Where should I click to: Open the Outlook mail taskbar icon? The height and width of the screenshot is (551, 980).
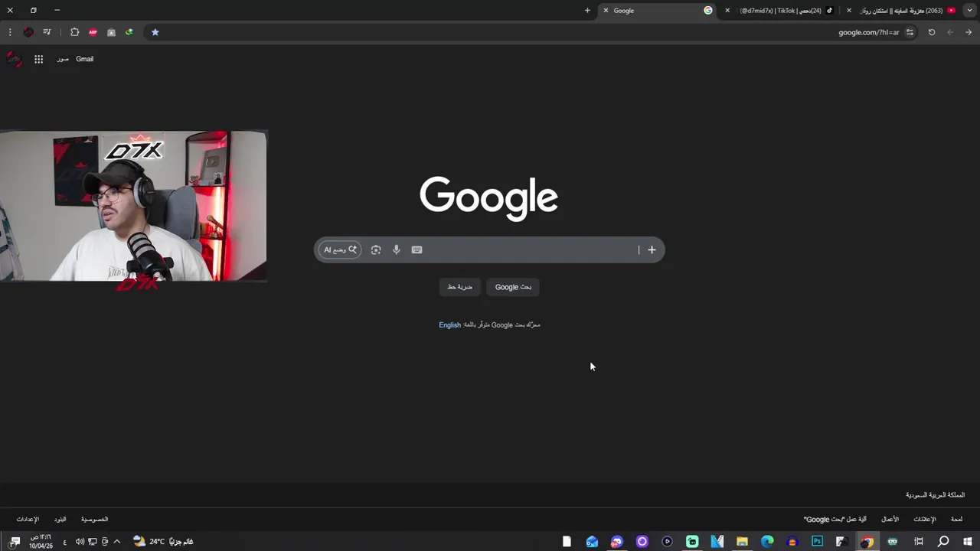click(x=592, y=542)
